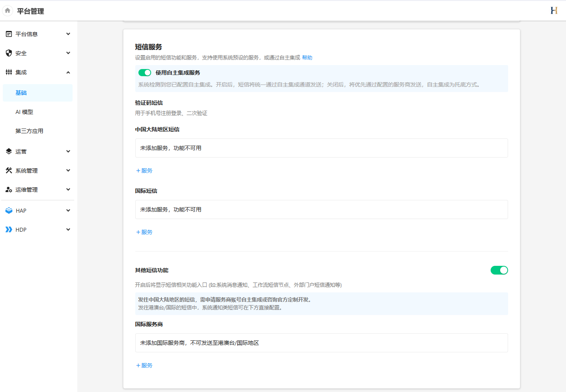Screen dimensions: 566x392
Task: Click the 国际短信 empty service box
Action: pyautogui.click(x=322, y=209)
